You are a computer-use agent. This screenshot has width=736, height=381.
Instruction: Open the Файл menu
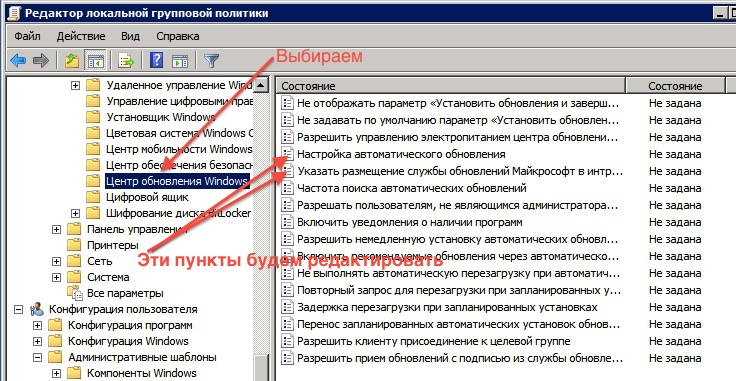(x=27, y=36)
